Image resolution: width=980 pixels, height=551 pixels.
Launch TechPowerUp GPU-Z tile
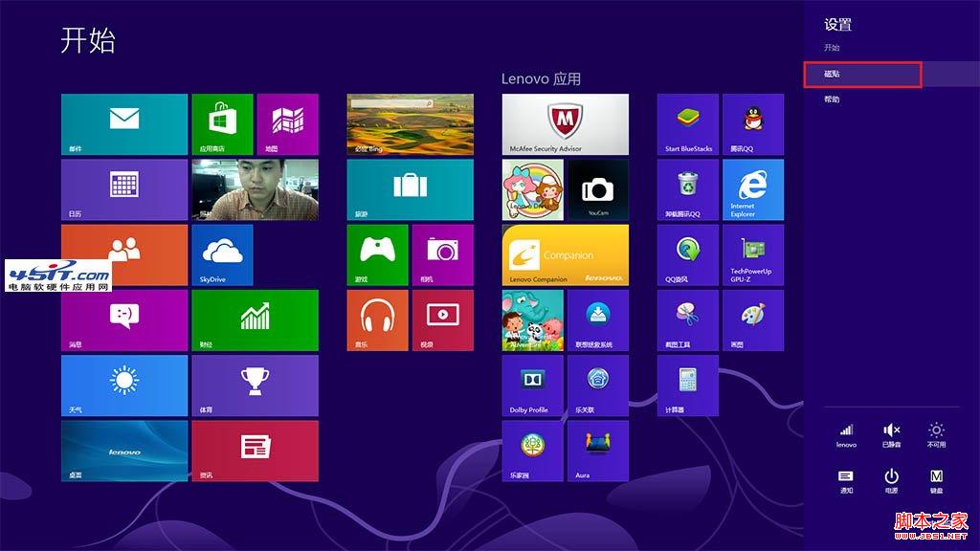(x=753, y=254)
